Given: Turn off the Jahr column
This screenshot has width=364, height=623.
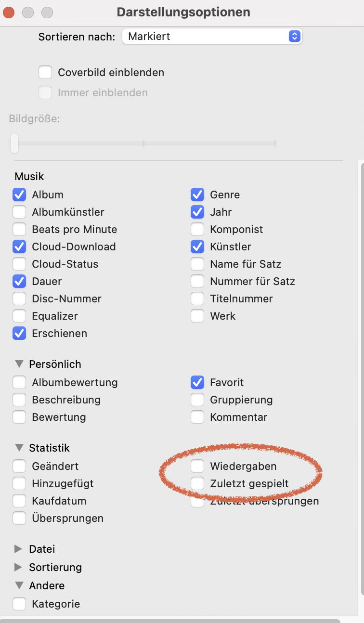Looking at the screenshot, I should [x=197, y=212].
